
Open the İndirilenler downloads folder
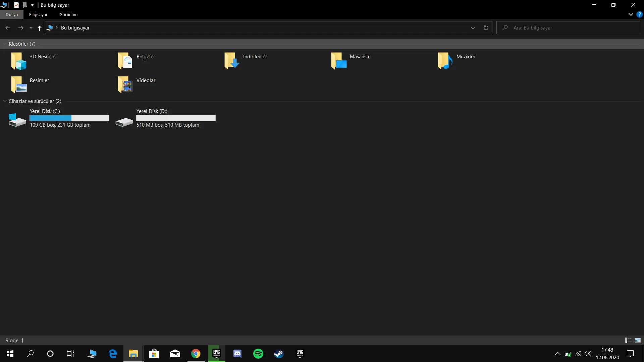pos(231,61)
